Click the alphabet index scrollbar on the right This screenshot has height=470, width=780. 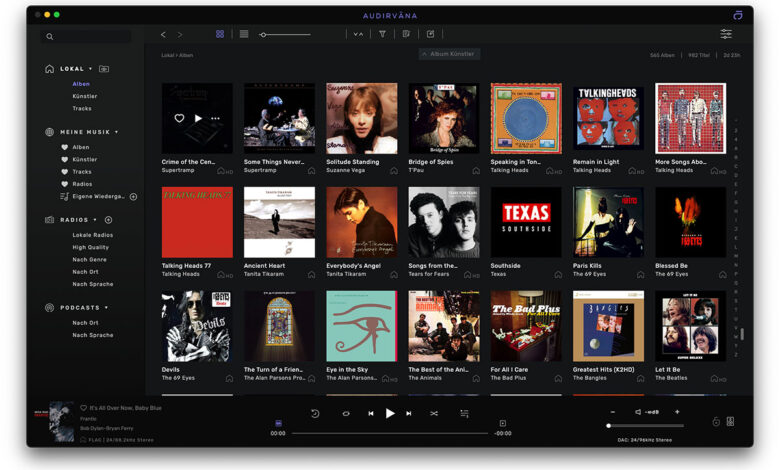pos(736,239)
